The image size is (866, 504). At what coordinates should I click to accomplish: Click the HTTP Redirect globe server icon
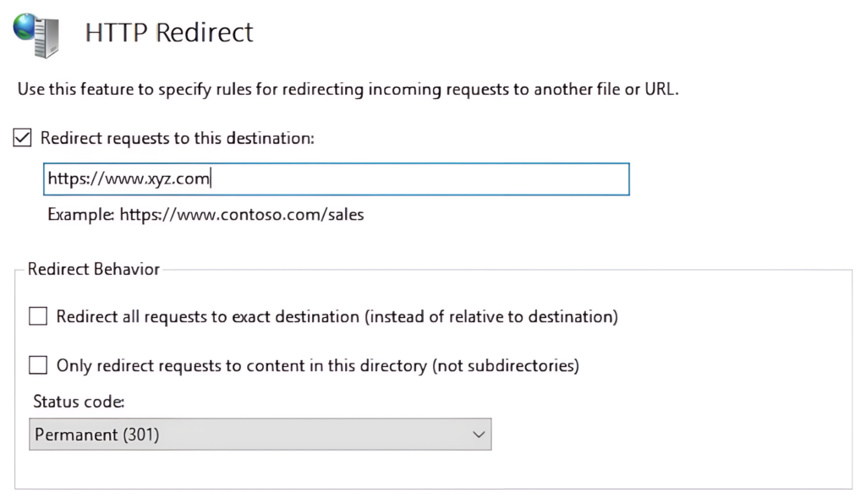pyautogui.click(x=36, y=32)
